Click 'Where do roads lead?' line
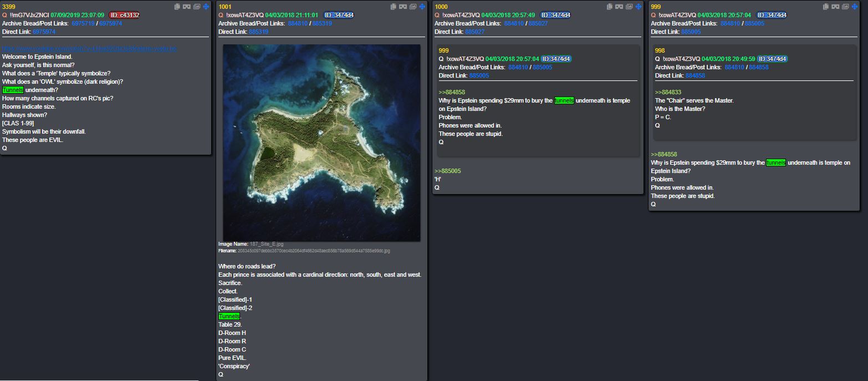Screen dimensions: 868x381 [x=247, y=266]
